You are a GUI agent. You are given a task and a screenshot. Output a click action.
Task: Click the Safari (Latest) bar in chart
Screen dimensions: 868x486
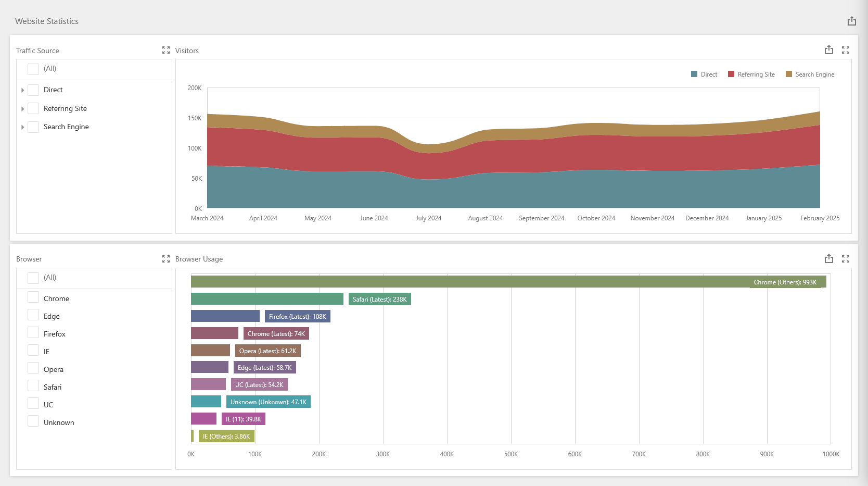pos(267,299)
